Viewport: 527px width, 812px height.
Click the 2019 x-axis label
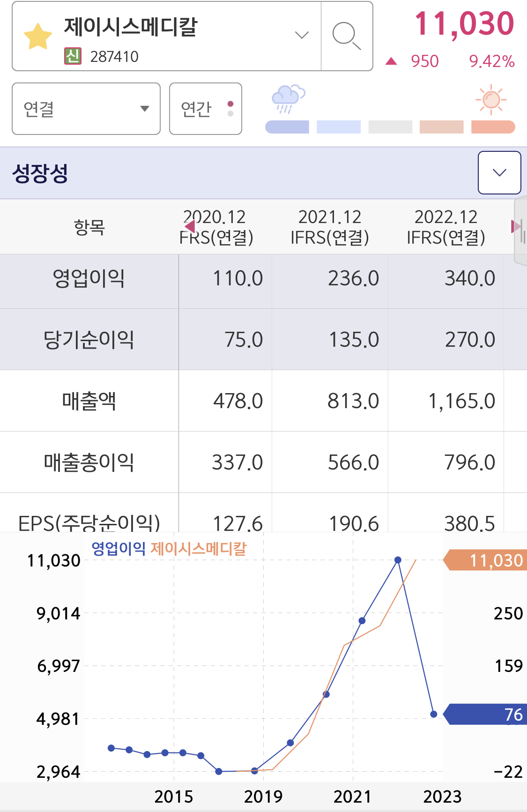pos(263,797)
